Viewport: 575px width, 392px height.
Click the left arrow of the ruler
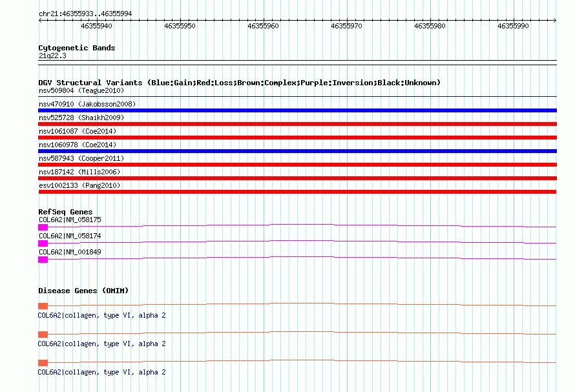tap(40, 20)
